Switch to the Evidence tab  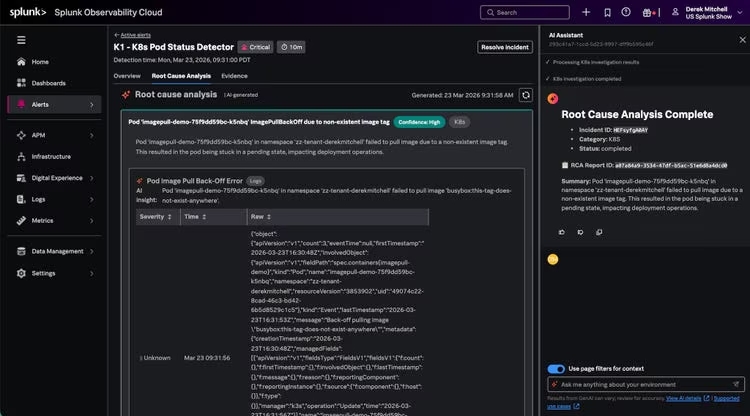[x=234, y=76]
